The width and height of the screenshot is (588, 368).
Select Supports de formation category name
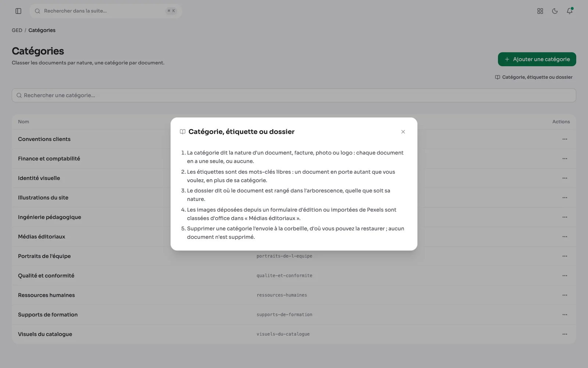pos(48,315)
